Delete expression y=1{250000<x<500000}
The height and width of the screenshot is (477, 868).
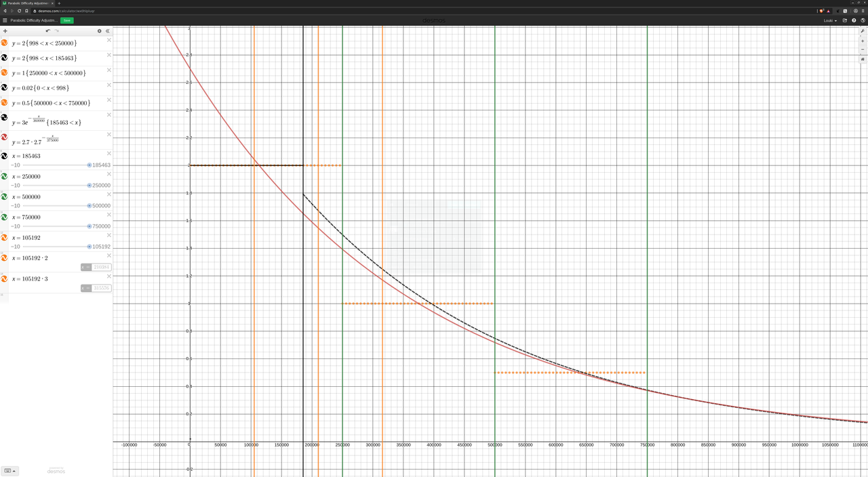pyautogui.click(x=109, y=70)
